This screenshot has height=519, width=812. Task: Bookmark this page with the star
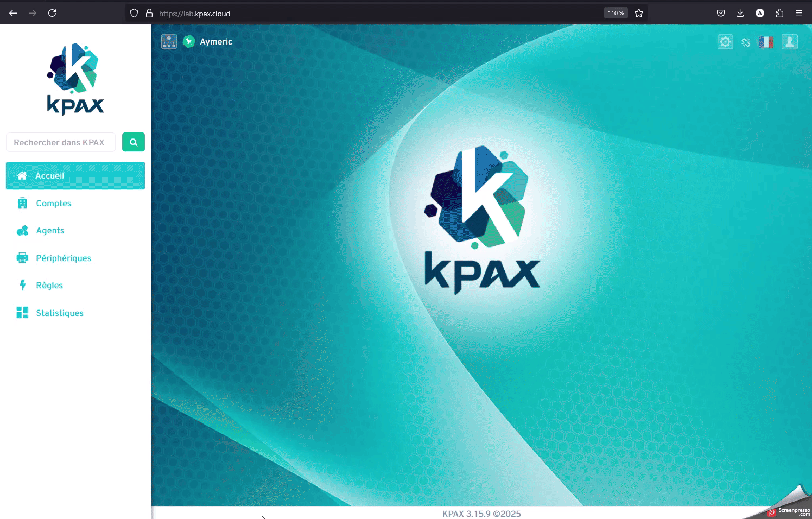(x=639, y=13)
